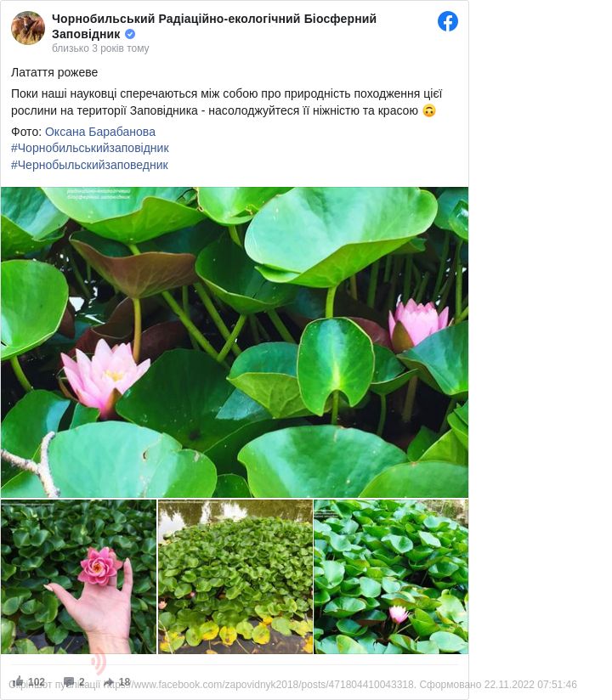Open the reserve's profile avatar
The height and width of the screenshot is (700, 612).
click(28, 28)
